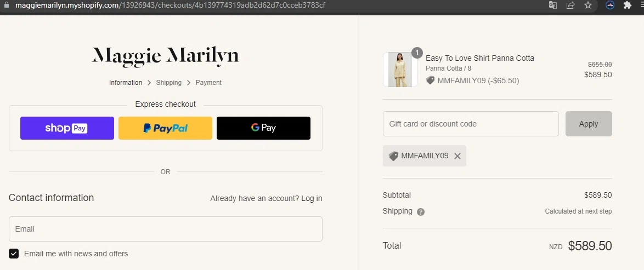Go to Shipping breadcrumb step
644x270 pixels.
169,83
